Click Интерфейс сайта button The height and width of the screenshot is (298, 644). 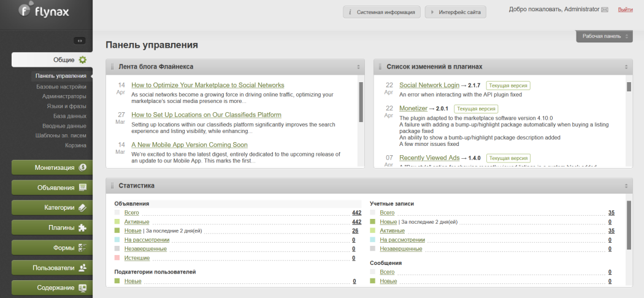click(x=456, y=12)
